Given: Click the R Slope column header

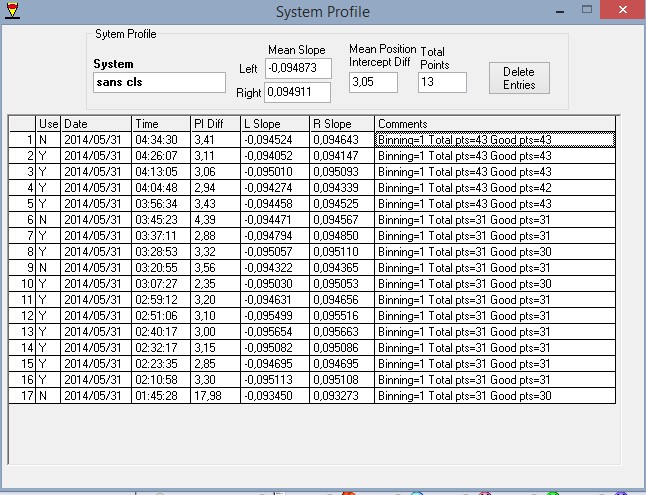Looking at the screenshot, I should click(x=342, y=124).
